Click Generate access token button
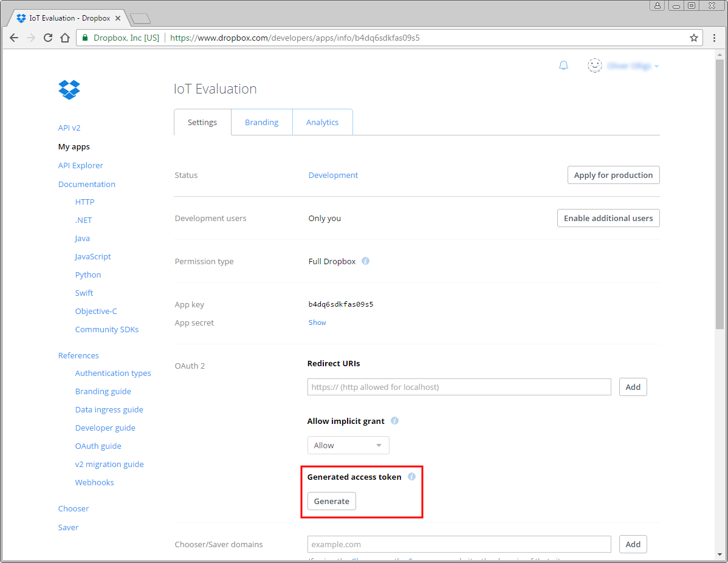 point(332,501)
